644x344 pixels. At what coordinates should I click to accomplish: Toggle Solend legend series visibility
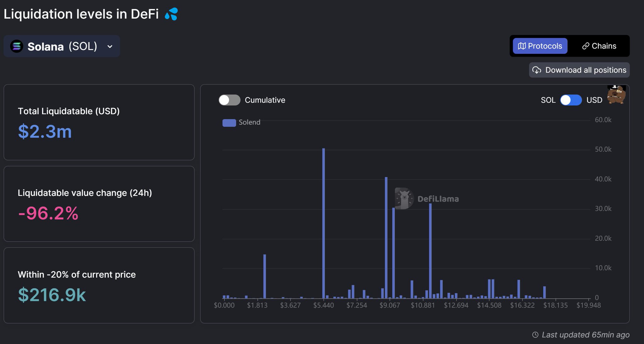(249, 122)
